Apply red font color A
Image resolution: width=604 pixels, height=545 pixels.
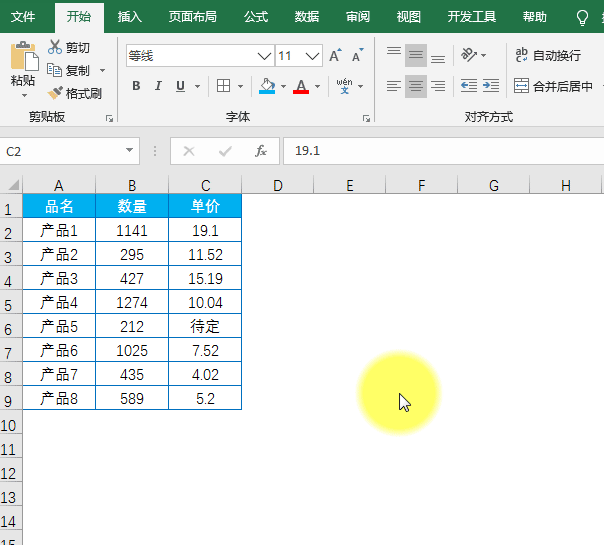[301, 86]
